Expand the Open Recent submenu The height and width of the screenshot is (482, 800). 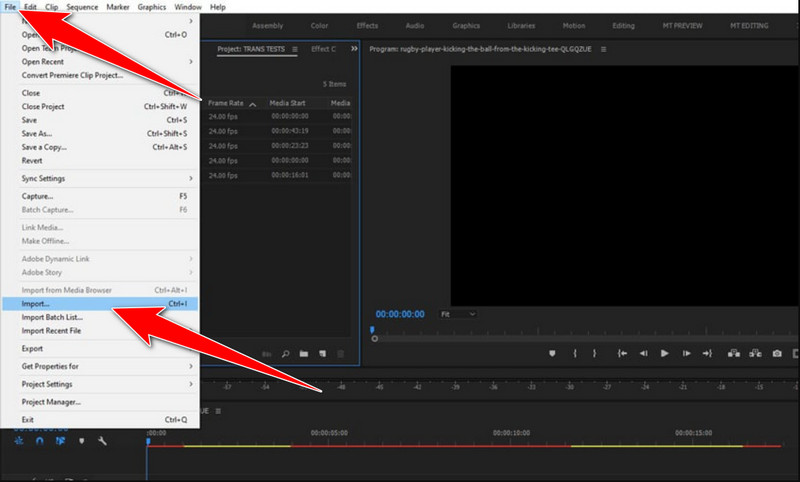tap(107, 62)
